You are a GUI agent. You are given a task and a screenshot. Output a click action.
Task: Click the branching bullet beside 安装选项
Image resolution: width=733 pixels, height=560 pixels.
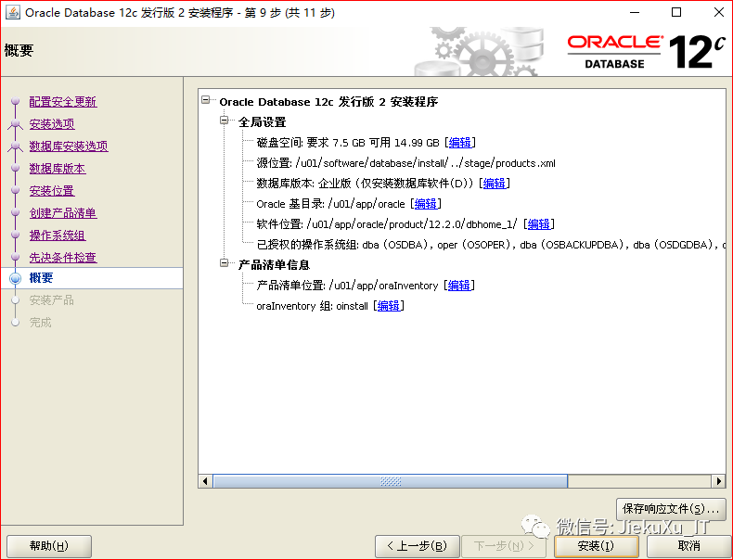(16, 123)
